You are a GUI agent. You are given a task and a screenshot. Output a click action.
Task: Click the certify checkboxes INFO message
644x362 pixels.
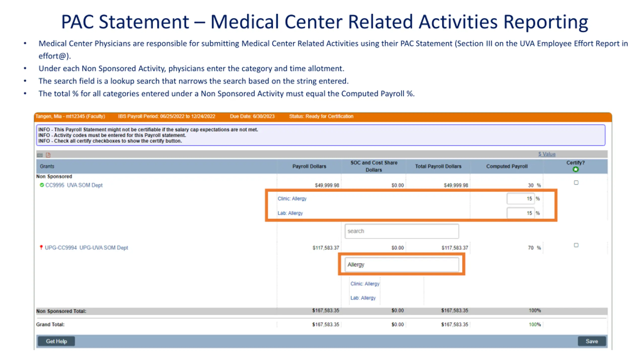click(110, 141)
